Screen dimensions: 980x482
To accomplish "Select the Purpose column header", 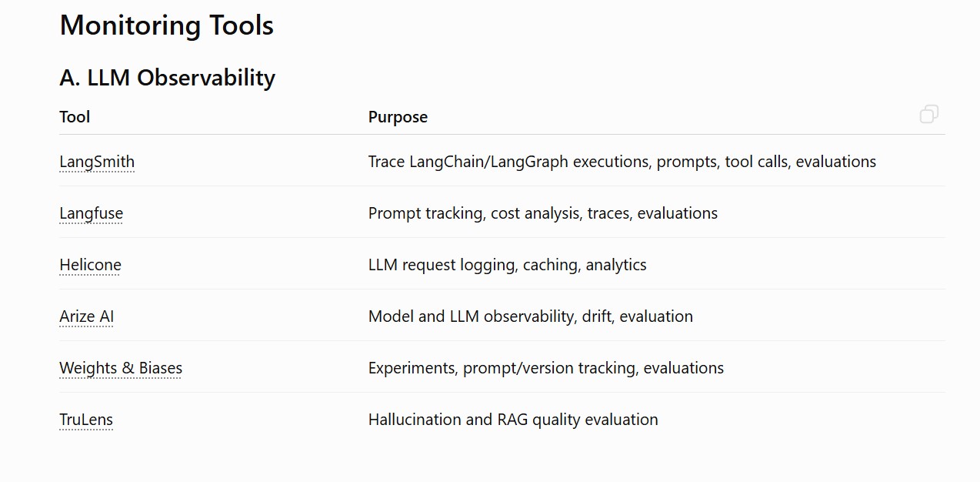I will [398, 117].
